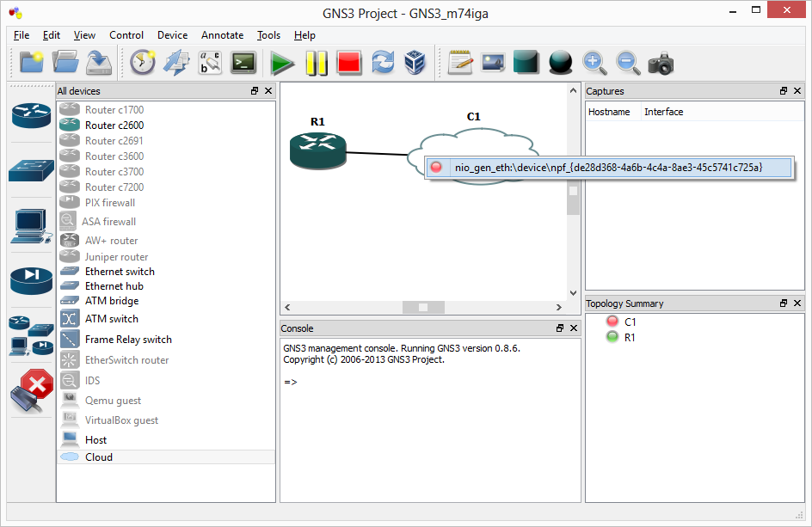Draw a rectangle with the teal square icon
This screenshot has height=527, width=812.
pos(526,63)
